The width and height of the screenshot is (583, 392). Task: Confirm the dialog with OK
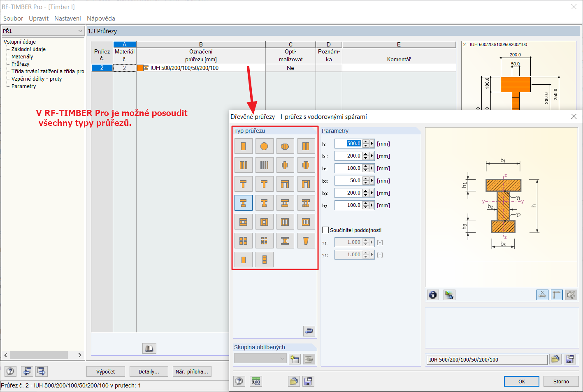point(521,381)
